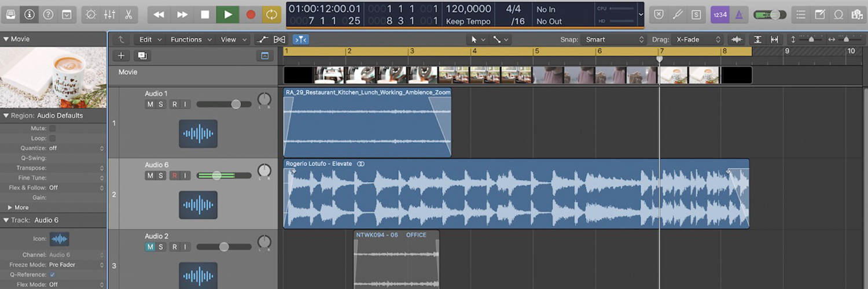Open the Note Pads icon

pyautogui.click(x=819, y=14)
